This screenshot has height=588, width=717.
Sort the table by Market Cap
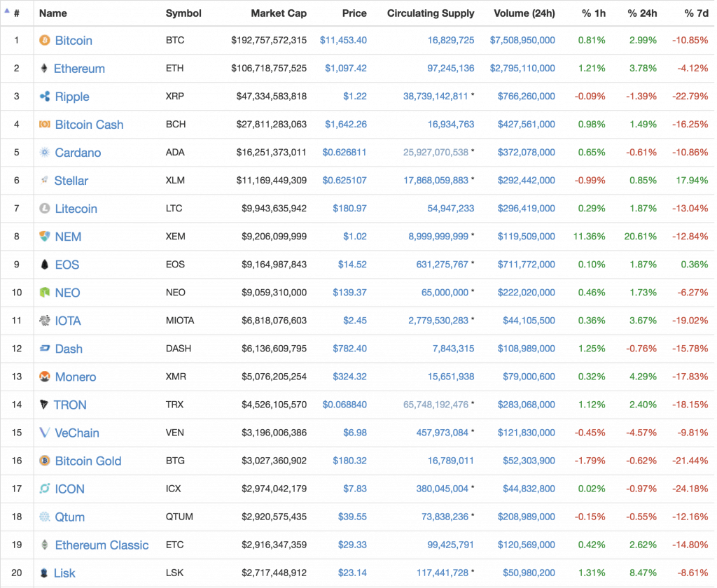[x=279, y=13]
